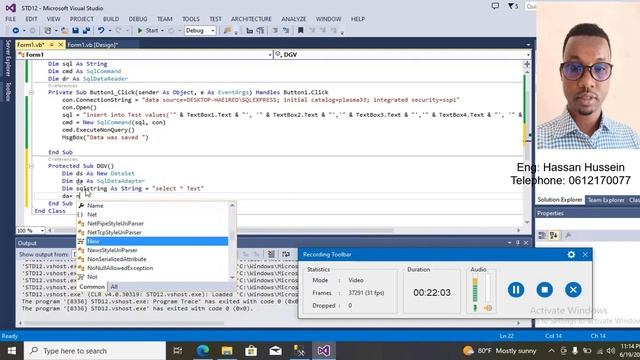Switch IntelliSense to the All tab

coord(114,287)
